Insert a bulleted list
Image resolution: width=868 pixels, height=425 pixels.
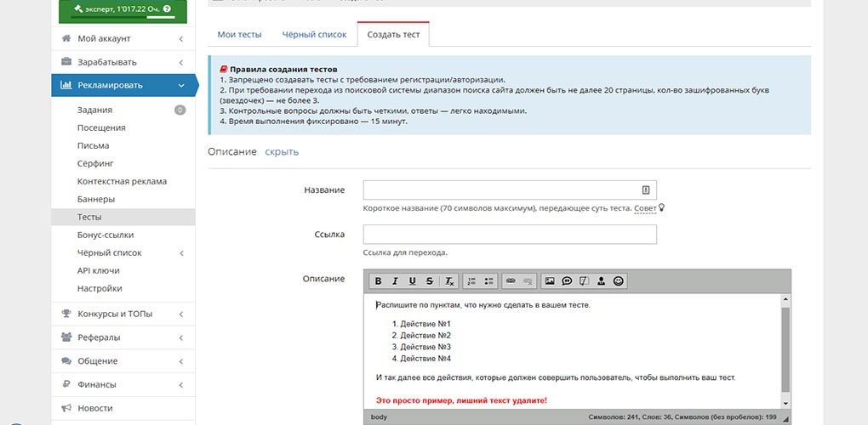[488, 281]
